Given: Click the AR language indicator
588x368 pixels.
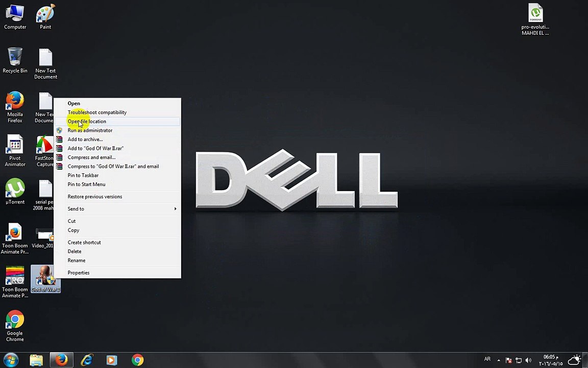Looking at the screenshot, I should pos(487,359).
